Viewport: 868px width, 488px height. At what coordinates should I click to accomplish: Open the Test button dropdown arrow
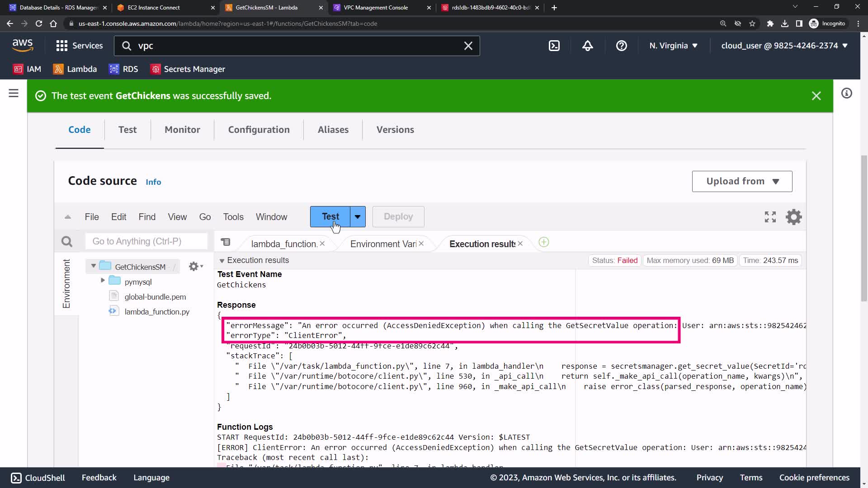(x=358, y=217)
